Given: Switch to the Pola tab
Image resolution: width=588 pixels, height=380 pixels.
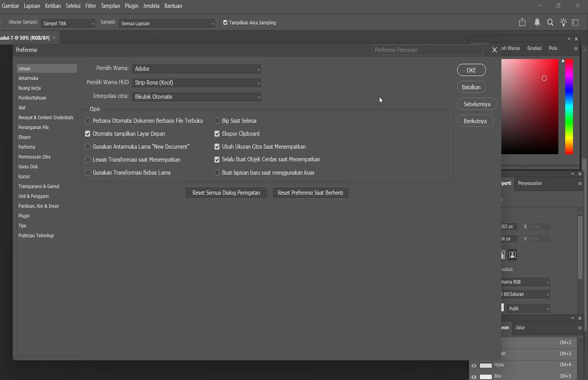Looking at the screenshot, I should (553, 48).
